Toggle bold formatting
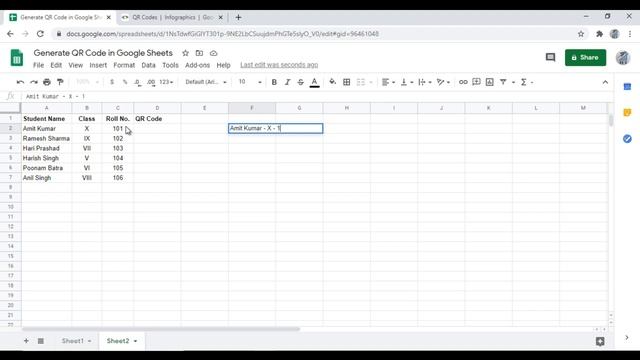The width and height of the screenshot is (640, 360). pos(274,82)
